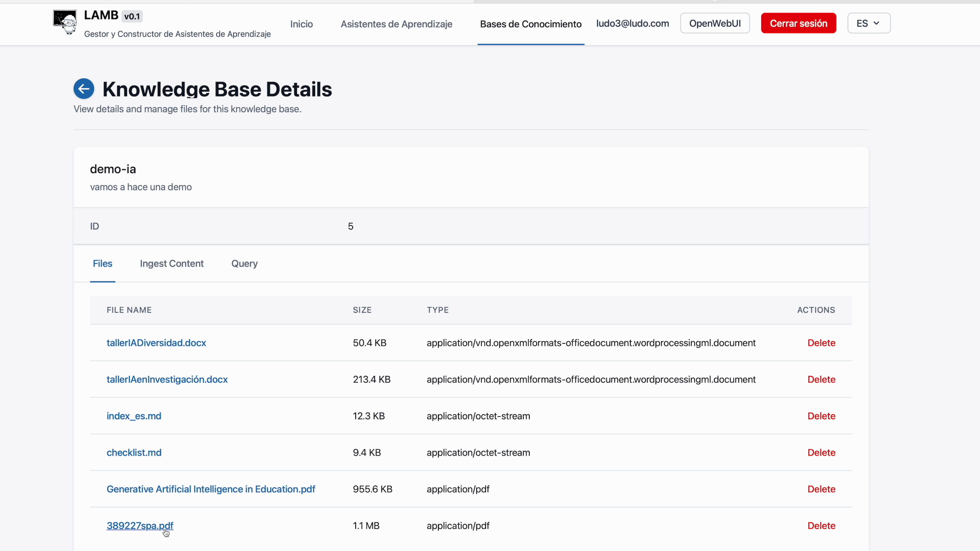The image size is (980, 551).
Task: Open tallerIAenInvestigación.docx file link
Action: tap(167, 379)
